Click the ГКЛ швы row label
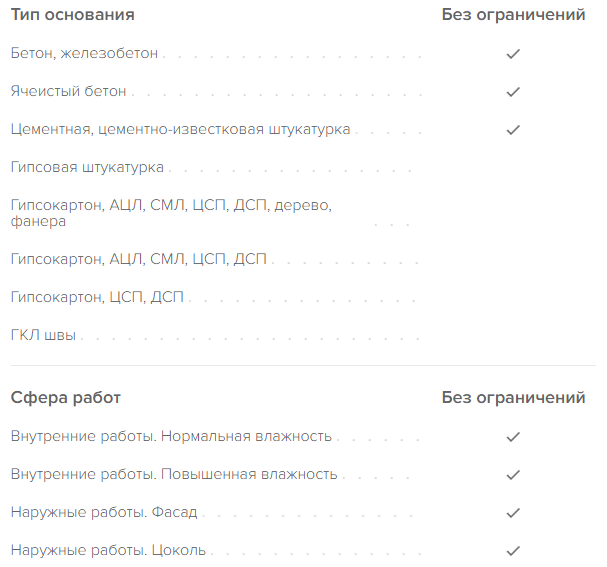This screenshot has width=607, height=567. tap(43, 335)
